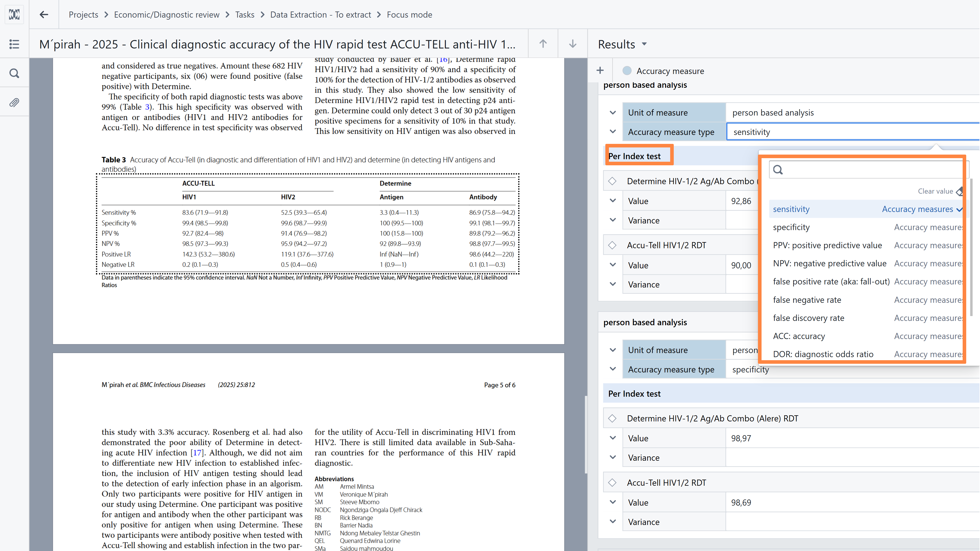Viewport: 980px width, 551px height.
Task: Go to next reference with down arrow
Action: (x=572, y=44)
